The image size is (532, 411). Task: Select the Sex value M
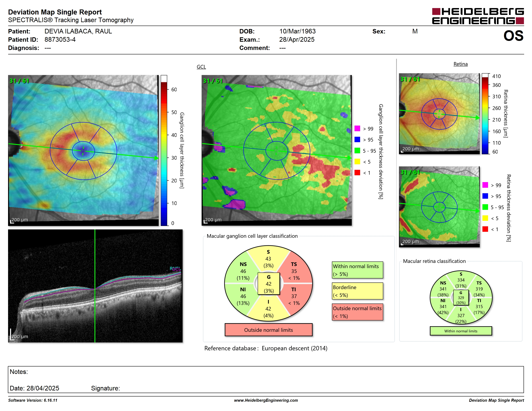[x=415, y=31]
